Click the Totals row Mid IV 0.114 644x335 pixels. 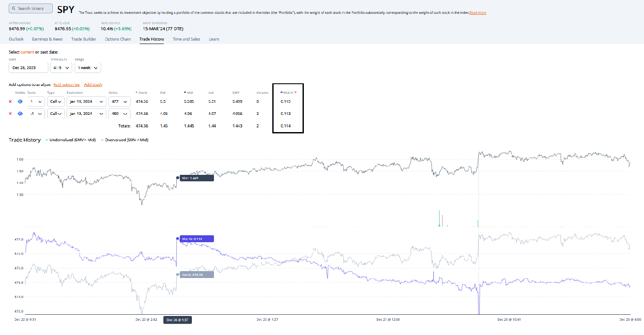pyautogui.click(x=285, y=126)
